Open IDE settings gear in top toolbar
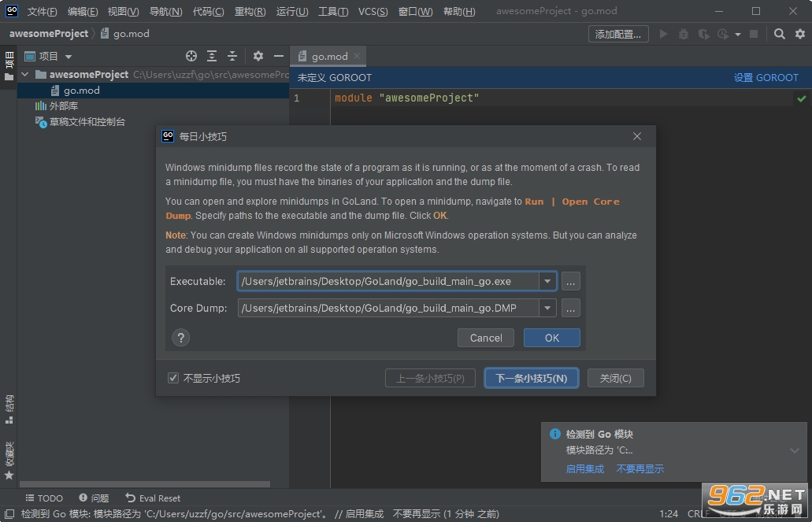This screenshot has height=522, width=812. click(x=800, y=34)
